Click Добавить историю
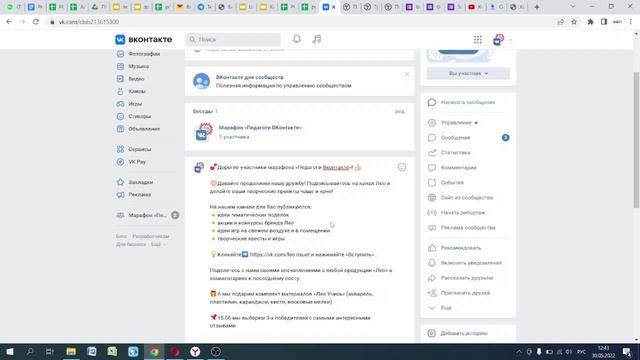This screenshot has height=360, width=640. point(464,333)
